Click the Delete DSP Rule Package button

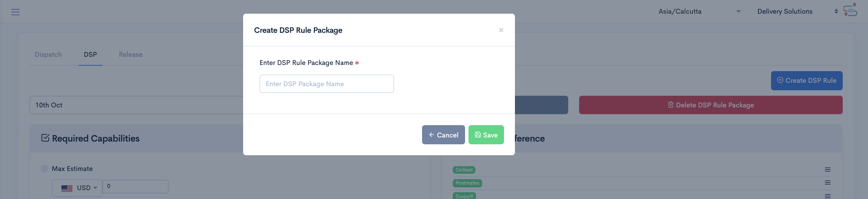(x=711, y=105)
